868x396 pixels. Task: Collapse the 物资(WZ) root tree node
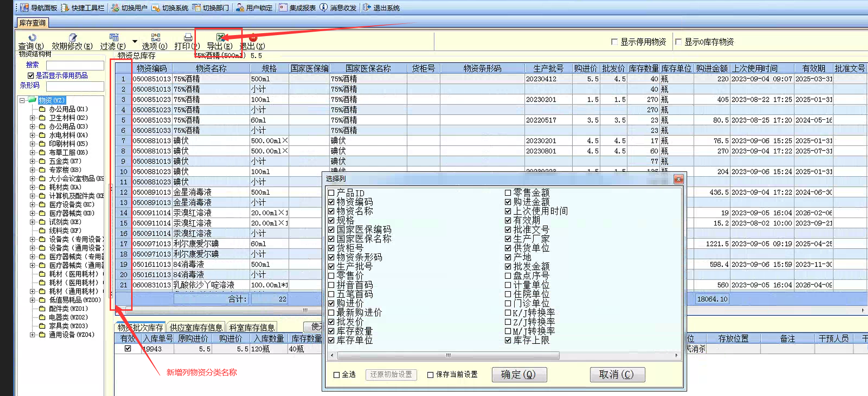tap(22, 100)
